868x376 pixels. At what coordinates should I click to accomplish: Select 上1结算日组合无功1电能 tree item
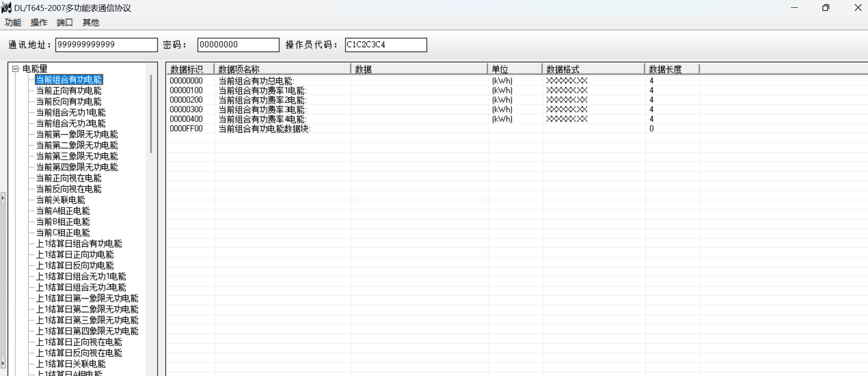[81, 276]
